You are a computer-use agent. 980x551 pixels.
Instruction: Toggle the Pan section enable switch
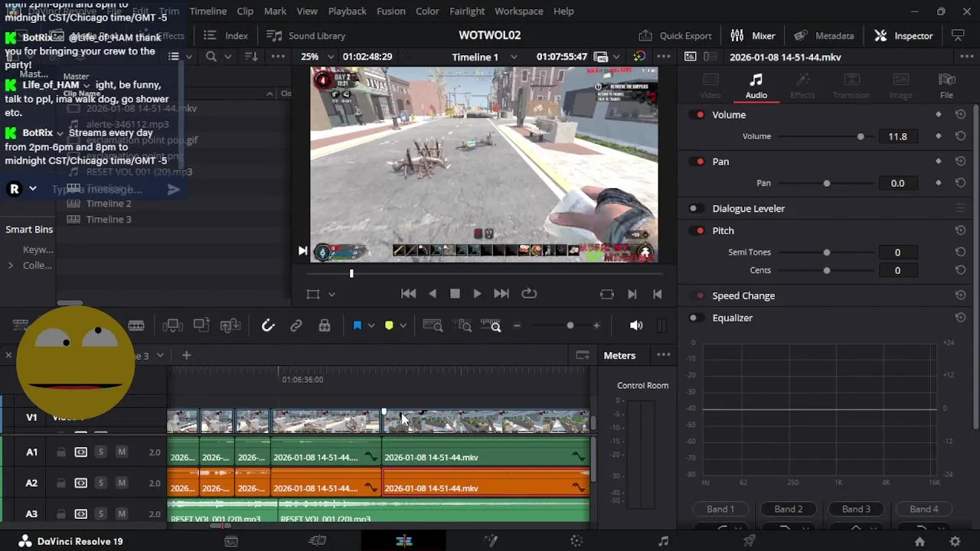(697, 161)
